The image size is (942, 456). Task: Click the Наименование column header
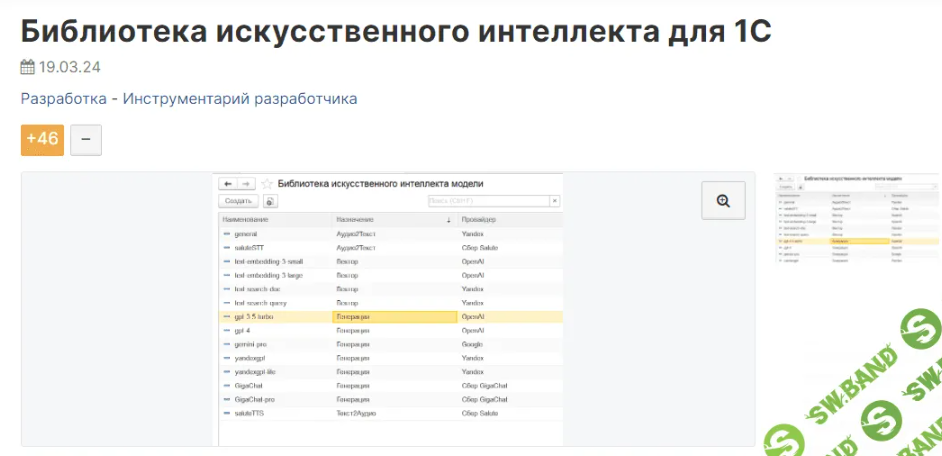[x=246, y=219]
